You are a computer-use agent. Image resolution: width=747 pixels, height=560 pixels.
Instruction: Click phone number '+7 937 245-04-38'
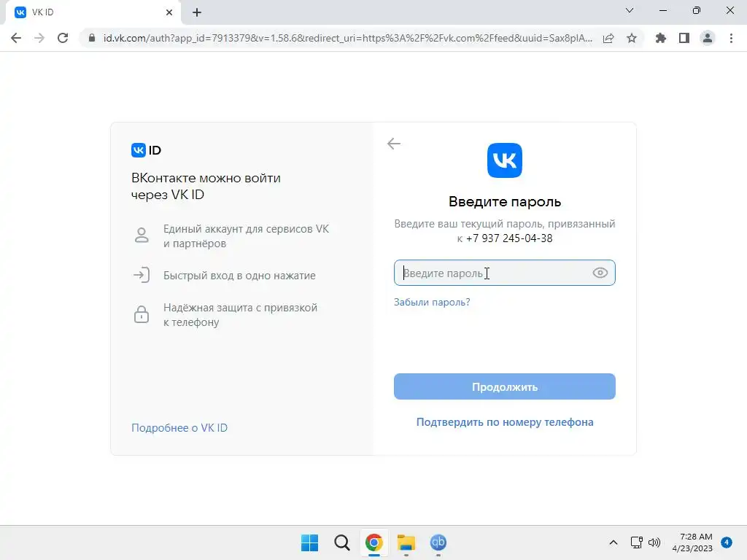[508, 238]
